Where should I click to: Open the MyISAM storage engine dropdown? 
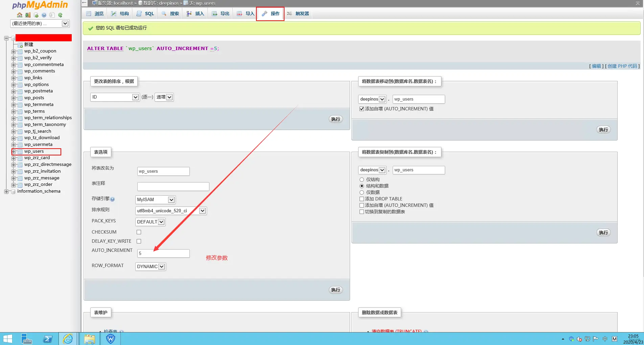(155, 200)
